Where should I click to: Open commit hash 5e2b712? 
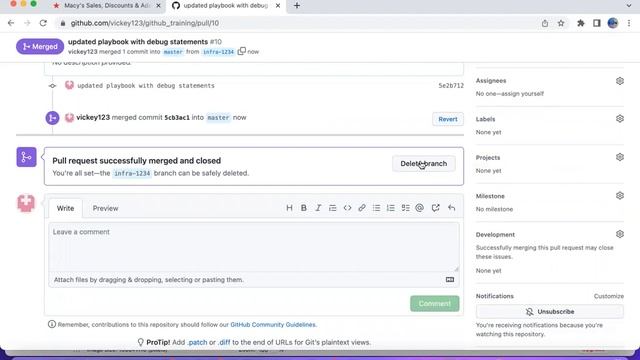pos(451,86)
